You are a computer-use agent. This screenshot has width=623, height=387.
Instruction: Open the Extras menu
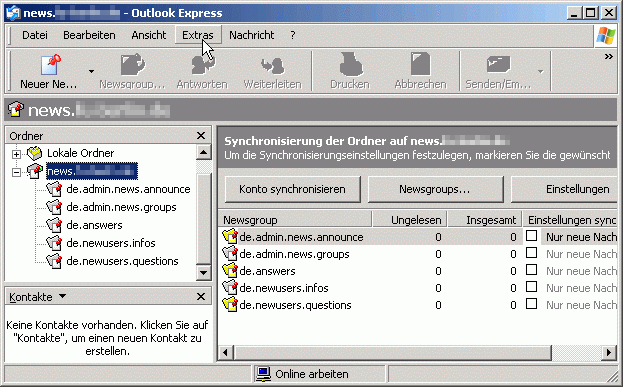198,35
